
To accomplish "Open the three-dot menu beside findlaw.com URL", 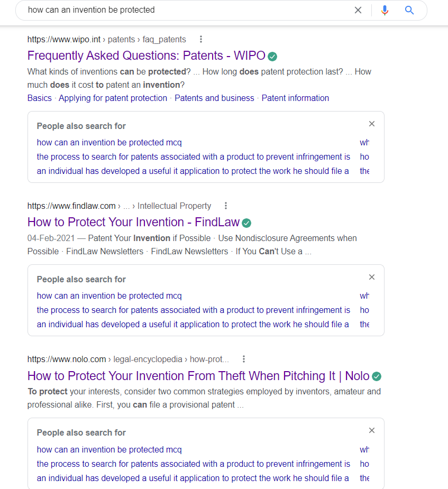I will point(226,206).
